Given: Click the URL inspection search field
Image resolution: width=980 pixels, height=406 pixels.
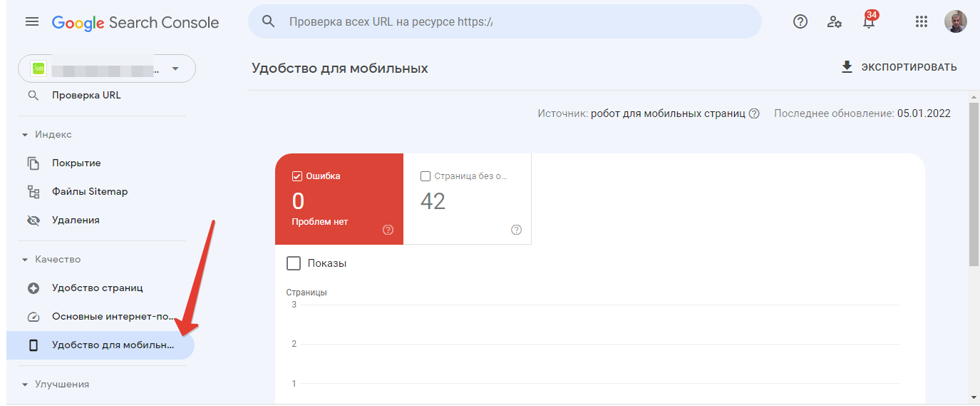Looking at the screenshot, I should point(505,21).
